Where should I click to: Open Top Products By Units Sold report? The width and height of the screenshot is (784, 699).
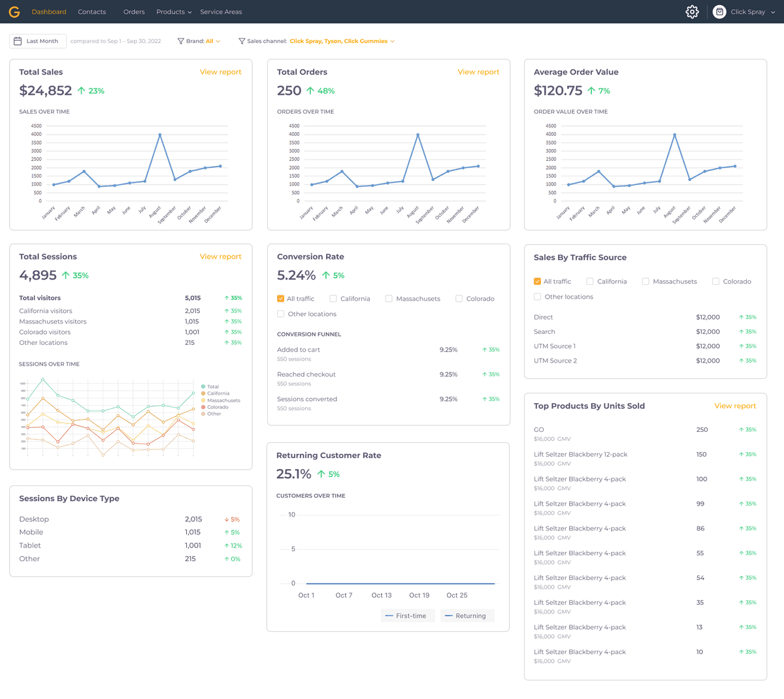click(x=735, y=406)
